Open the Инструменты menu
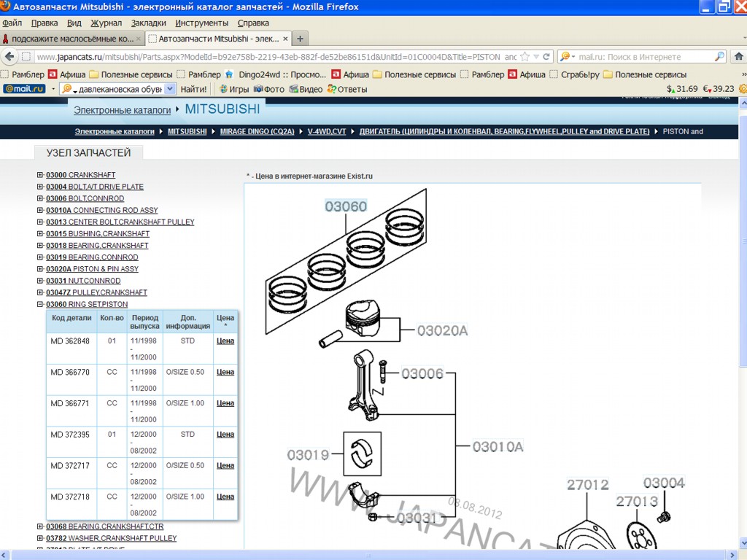Screen dimensions: 747x560 click(x=201, y=23)
